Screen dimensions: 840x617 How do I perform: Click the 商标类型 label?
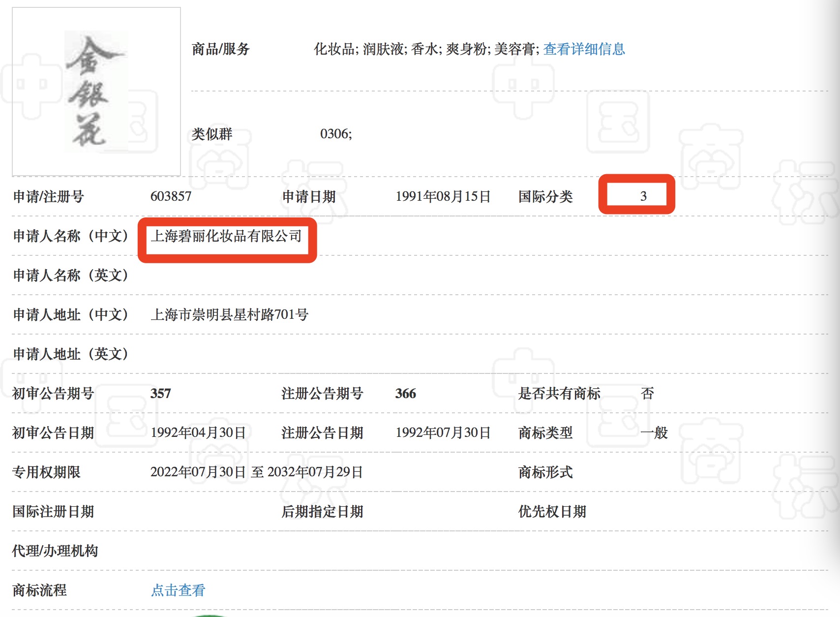pyautogui.click(x=545, y=432)
